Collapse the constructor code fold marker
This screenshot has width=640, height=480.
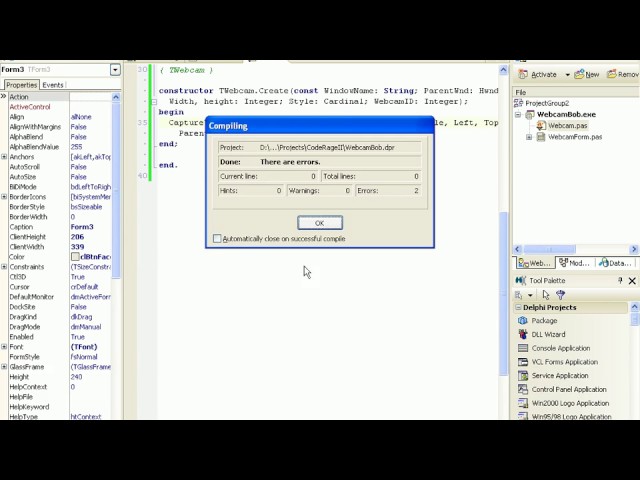154,102
